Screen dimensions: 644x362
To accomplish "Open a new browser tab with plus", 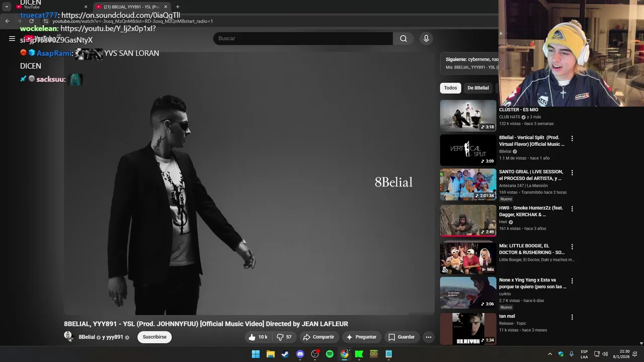I will pyautogui.click(x=178, y=7).
